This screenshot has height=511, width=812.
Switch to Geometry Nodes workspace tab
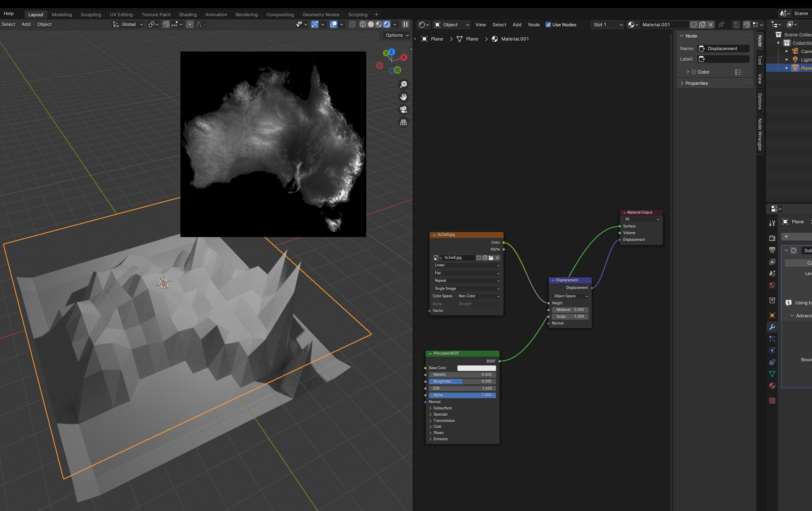[321, 15]
